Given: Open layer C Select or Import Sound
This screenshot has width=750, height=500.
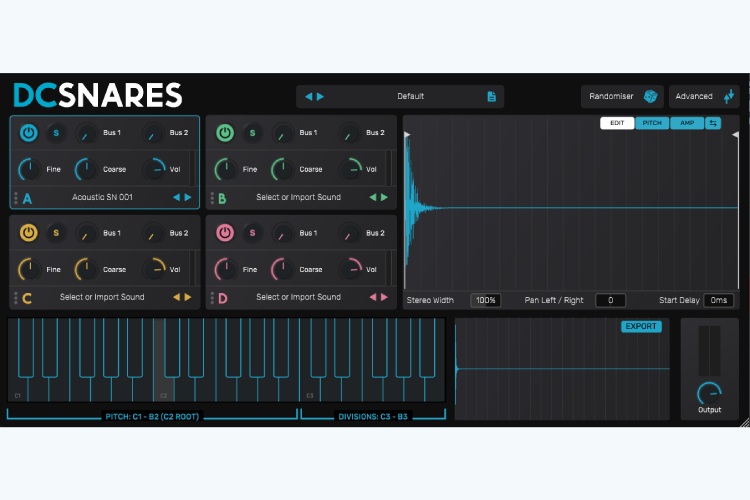Looking at the screenshot, I should coord(102,297).
